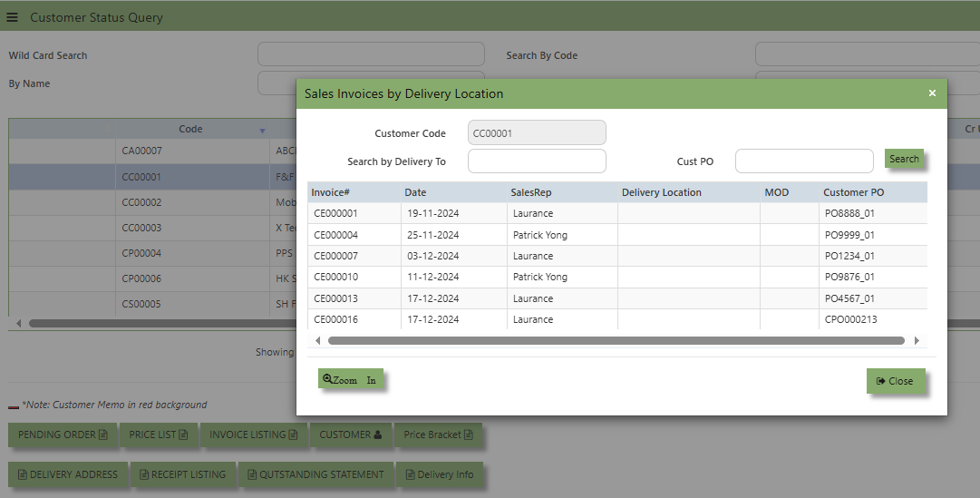Viewport: 980px width, 498px height.
Task: Click the Delivery Location column header
Action: [689, 192]
